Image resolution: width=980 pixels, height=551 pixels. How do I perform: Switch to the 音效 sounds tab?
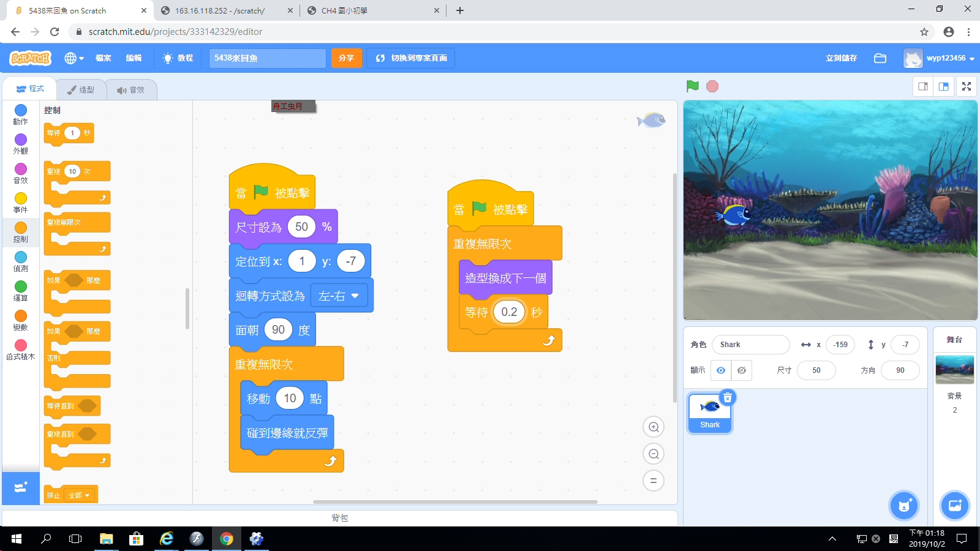131,89
